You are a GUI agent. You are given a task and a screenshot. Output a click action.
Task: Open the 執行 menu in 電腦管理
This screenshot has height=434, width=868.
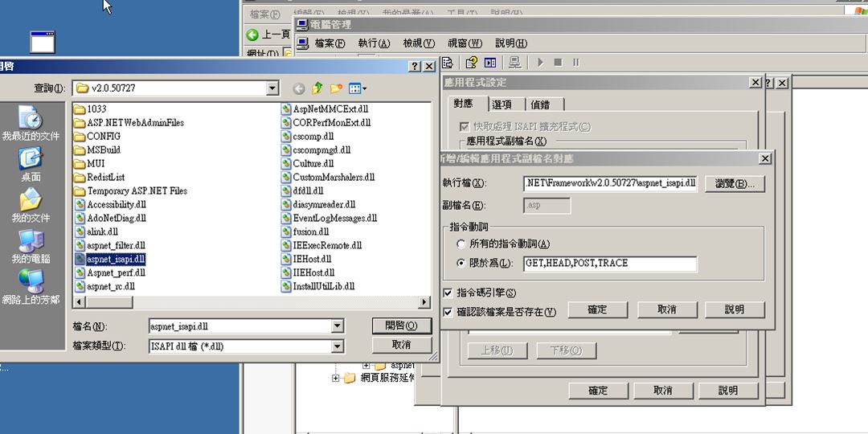point(374,43)
